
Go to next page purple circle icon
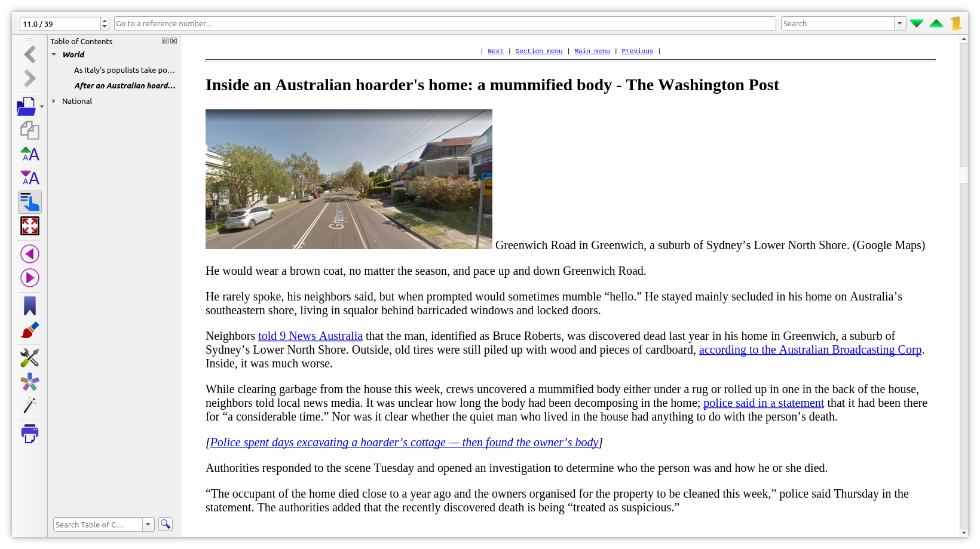click(x=30, y=278)
